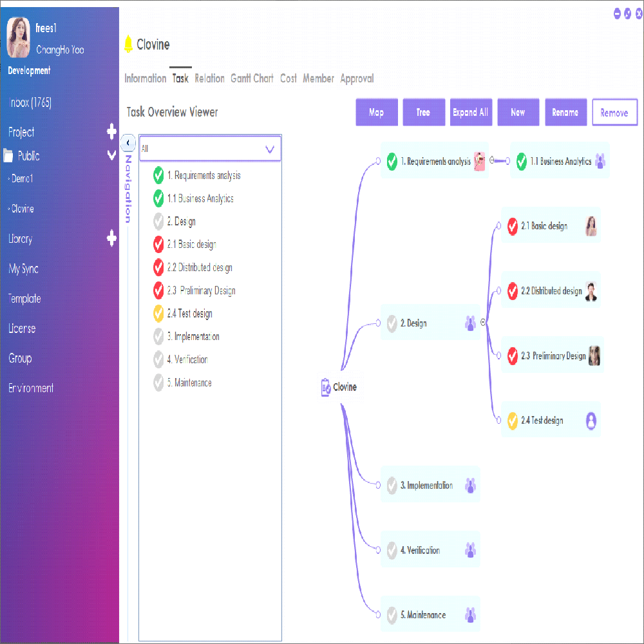Open the Approval tab

tap(357, 79)
